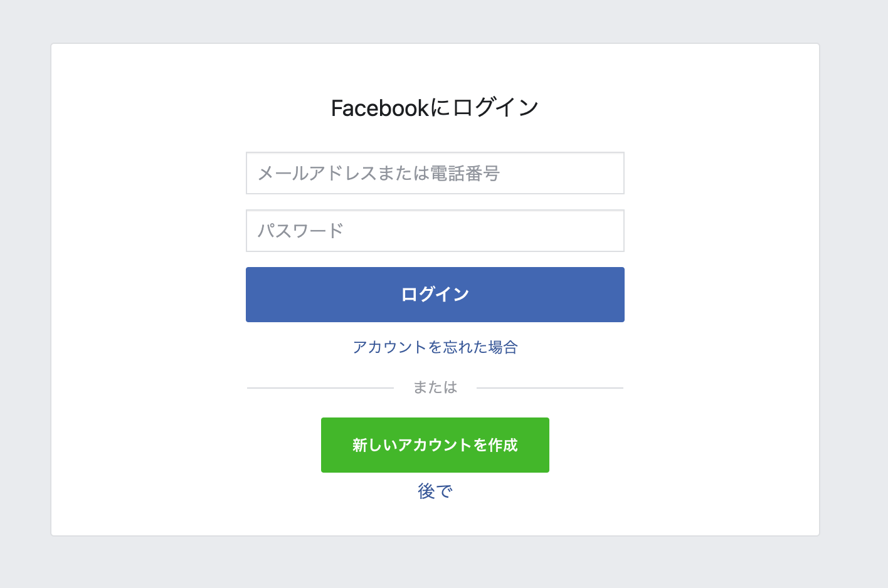Viewport: 888px width, 588px height.
Task: Focus the パスワード input field
Action: point(435,231)
